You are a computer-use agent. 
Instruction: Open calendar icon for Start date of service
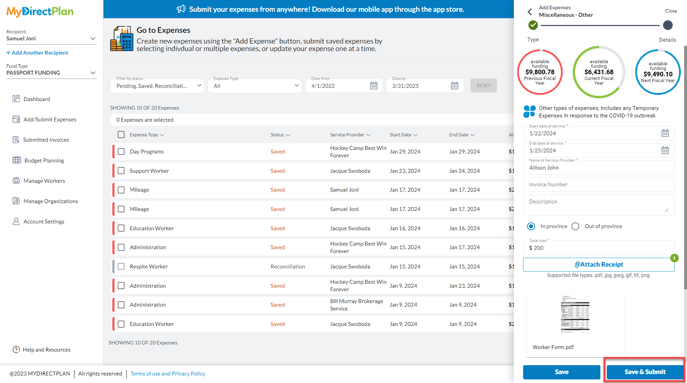click(x=665, y=133)
